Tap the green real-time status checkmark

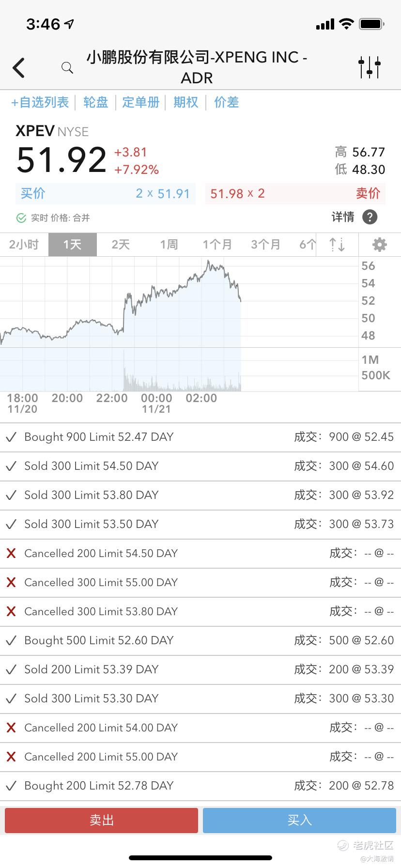(x=21, y=218)
